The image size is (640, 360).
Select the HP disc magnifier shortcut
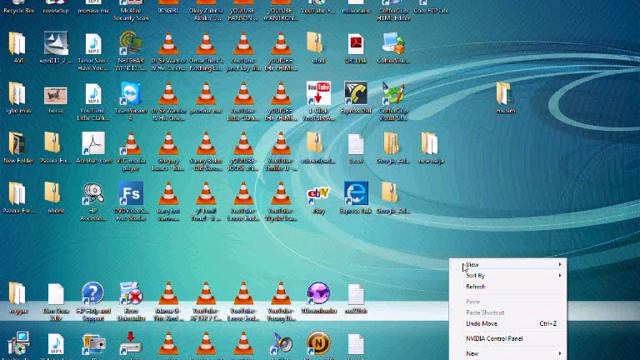93,193
